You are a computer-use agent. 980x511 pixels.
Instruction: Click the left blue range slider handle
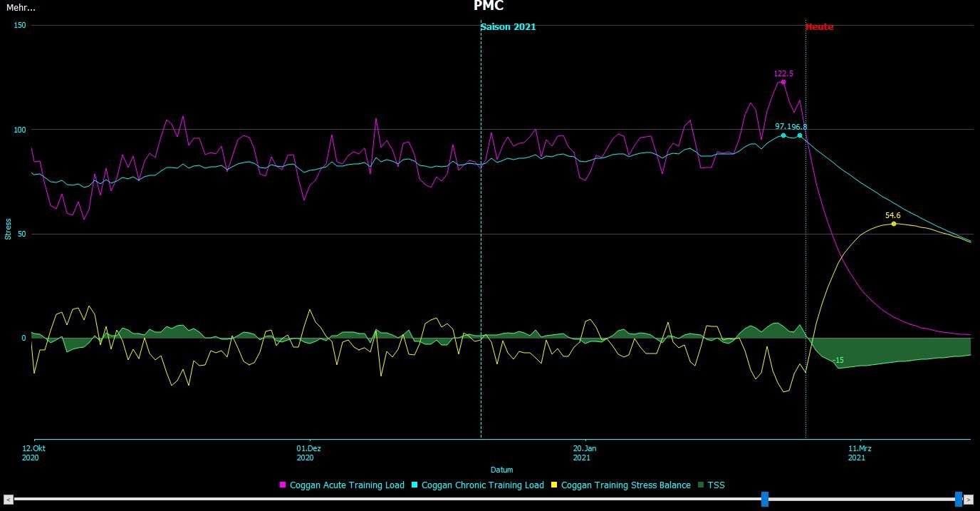765,499
